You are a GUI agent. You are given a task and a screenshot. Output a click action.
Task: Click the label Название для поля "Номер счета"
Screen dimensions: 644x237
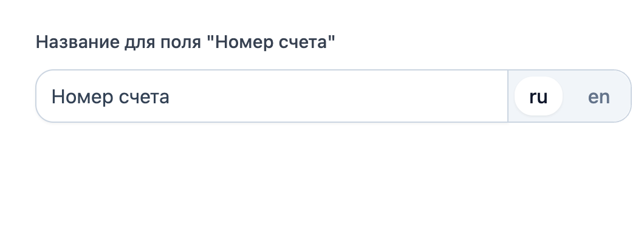pyautogui.click(x=185, y=42)
